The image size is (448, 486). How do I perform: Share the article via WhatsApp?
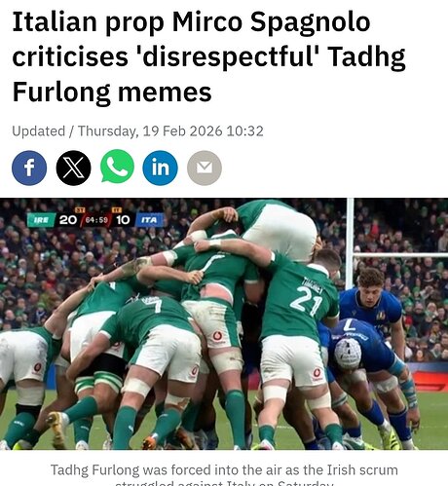coord(117,167)
